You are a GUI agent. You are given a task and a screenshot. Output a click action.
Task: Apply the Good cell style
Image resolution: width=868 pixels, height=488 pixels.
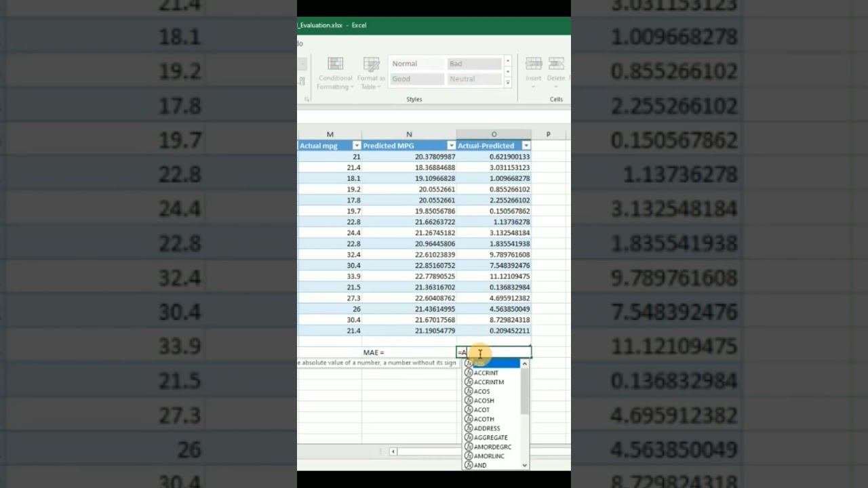pos(416,79)
